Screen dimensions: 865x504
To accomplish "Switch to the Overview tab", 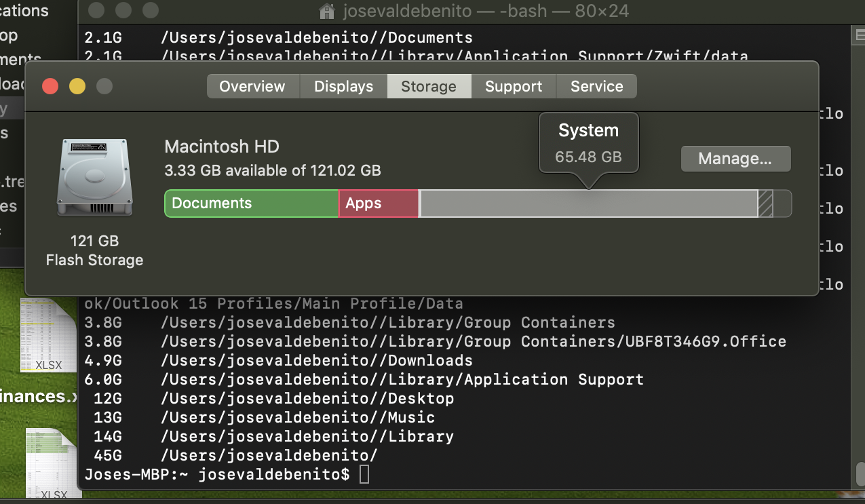I will [252, 86].
